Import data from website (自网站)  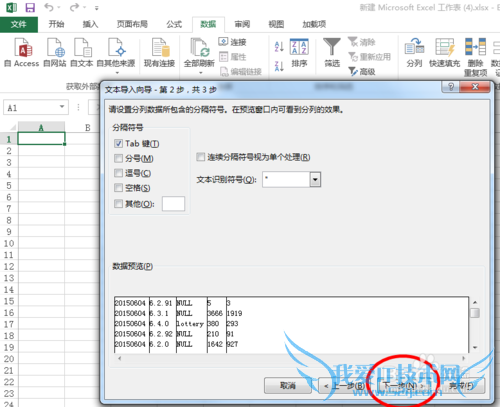point(55,52)
